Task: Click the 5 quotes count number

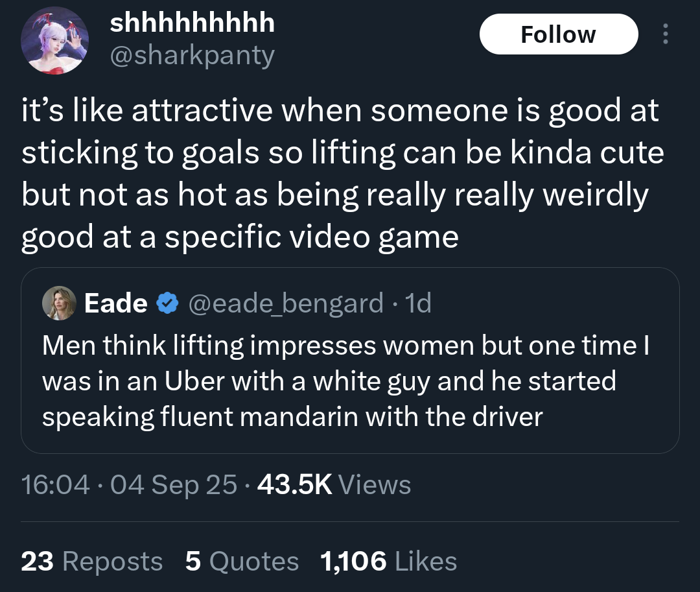Action: pyautogui.click(x=193, y=561)
